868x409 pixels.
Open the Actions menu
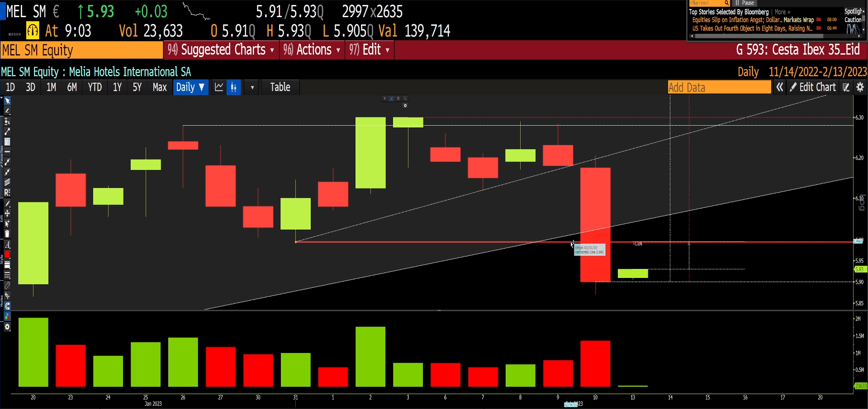pos(312,50)
